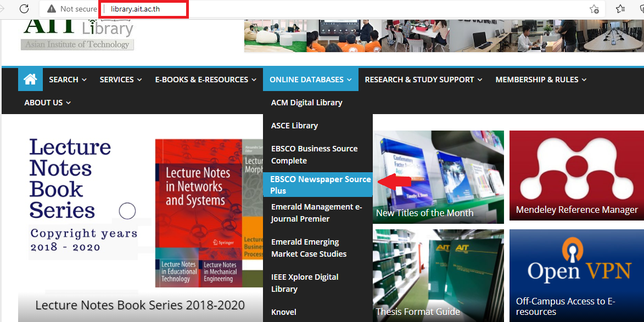Viewport: 644px width, 322px height.
Task: Add this page to favorites via the star
Action: coord(593,9)
